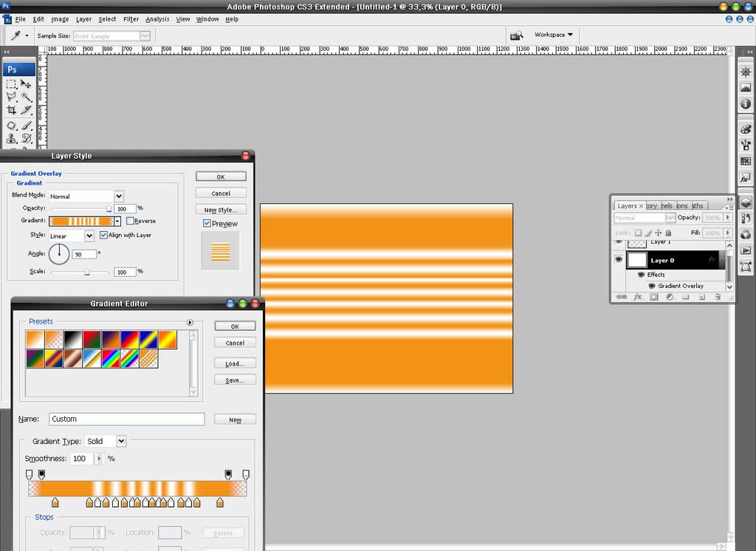This screenshot has height=551, width=756.
Task: Toggle Lock all padlock icon
Action: [668, 233]
